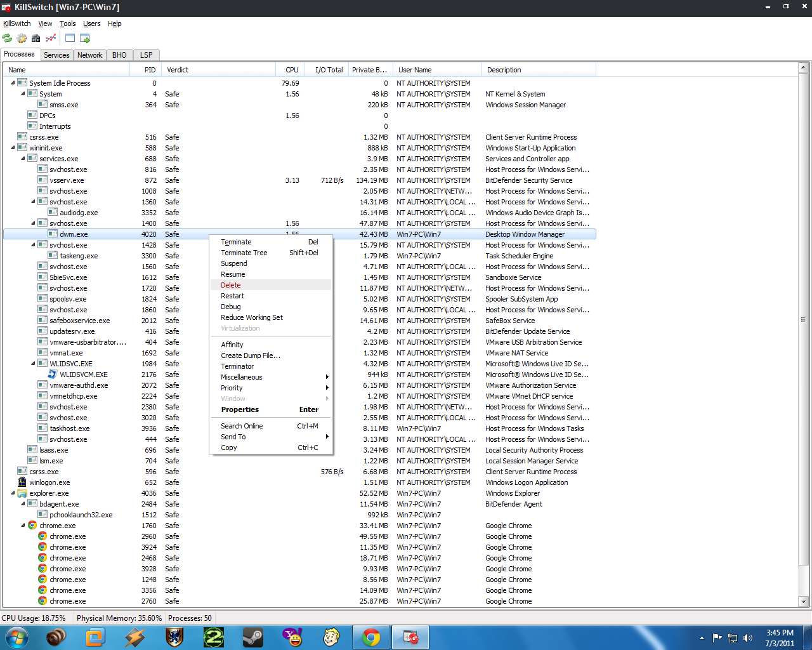Collapse the explorer.exe process tree
Image resolution: width=812 pixels, height=650 pixels.
click(x=13, y=493)
